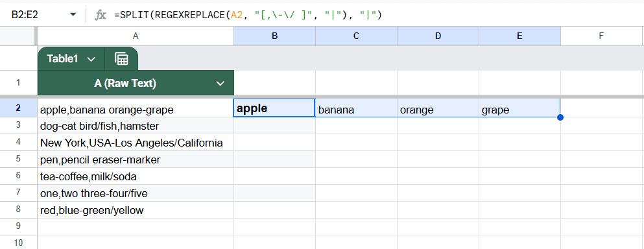
Task: Select row 9 header
Action: (18, 226)
